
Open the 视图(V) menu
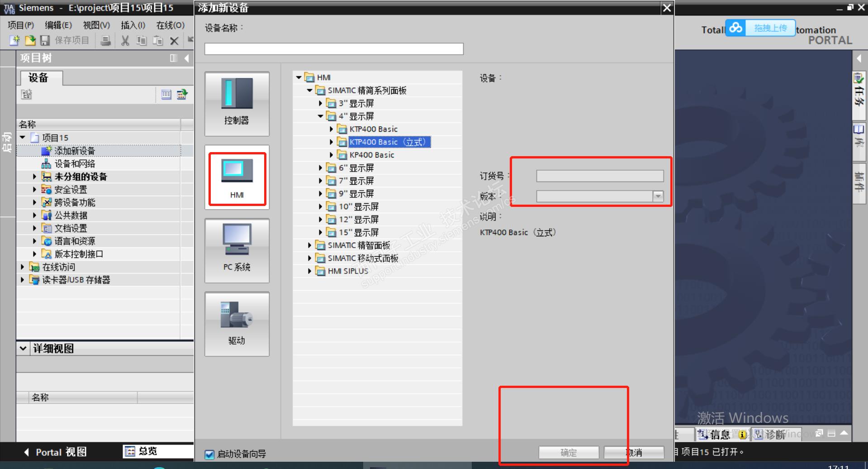click(96, 25)
